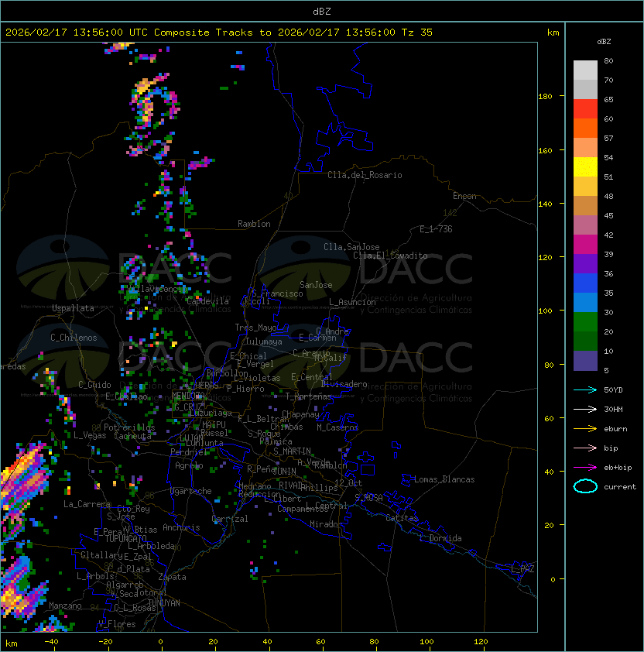Click the 'Capdevila' map label
Image resolution: width=644 pixels, height=652 pixels.
pos(207,301)
